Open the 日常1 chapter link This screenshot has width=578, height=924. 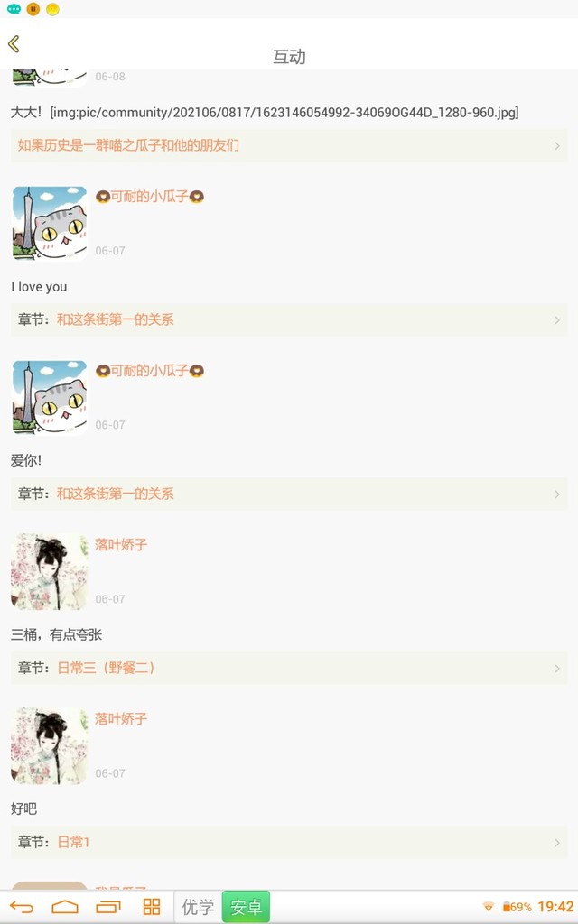[73, 842]
